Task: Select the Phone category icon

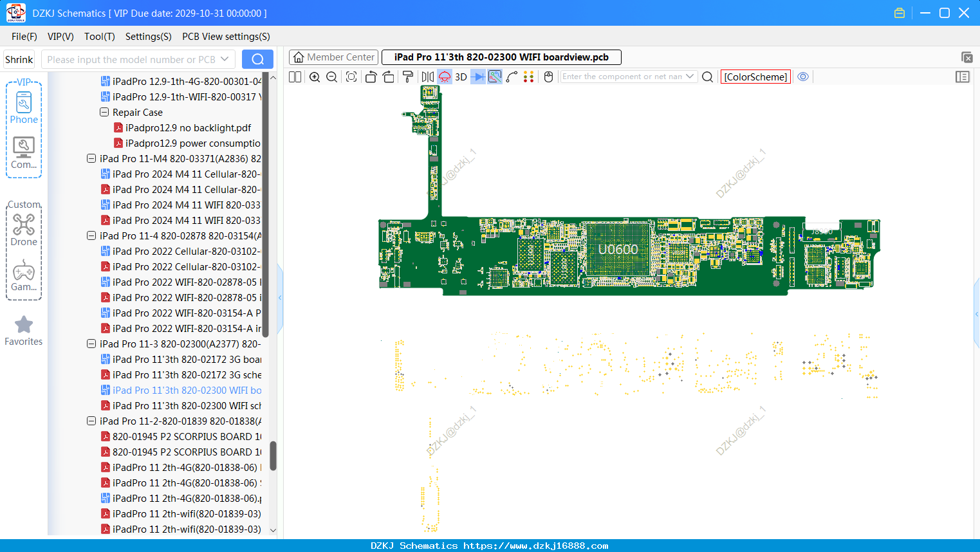Action: coord(24,108)
